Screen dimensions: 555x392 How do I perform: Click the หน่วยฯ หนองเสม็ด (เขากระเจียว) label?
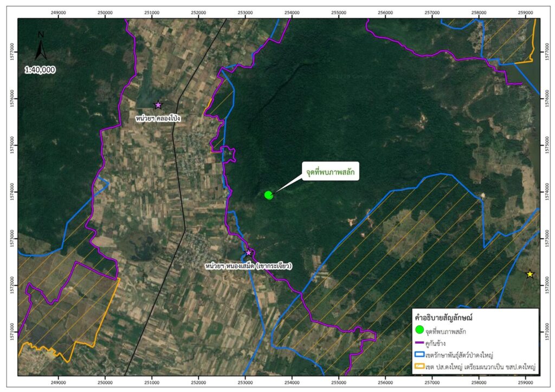pos(249,266)
